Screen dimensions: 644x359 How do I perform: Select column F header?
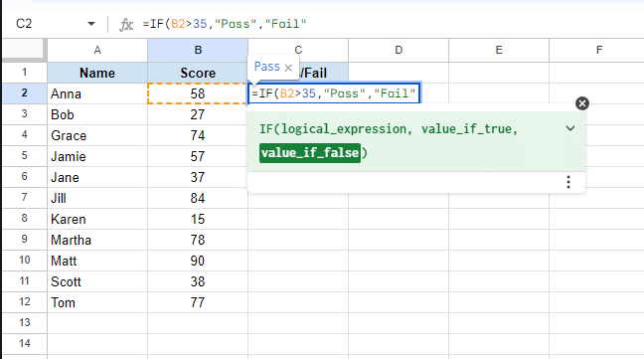click(x=599, y=50)
